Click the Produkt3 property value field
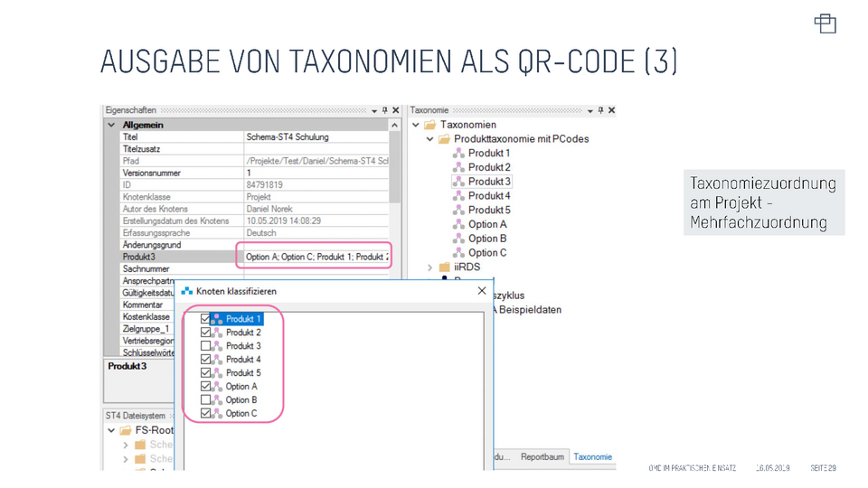The height and width of the screenshot is (488, 868). pos(315,257)
